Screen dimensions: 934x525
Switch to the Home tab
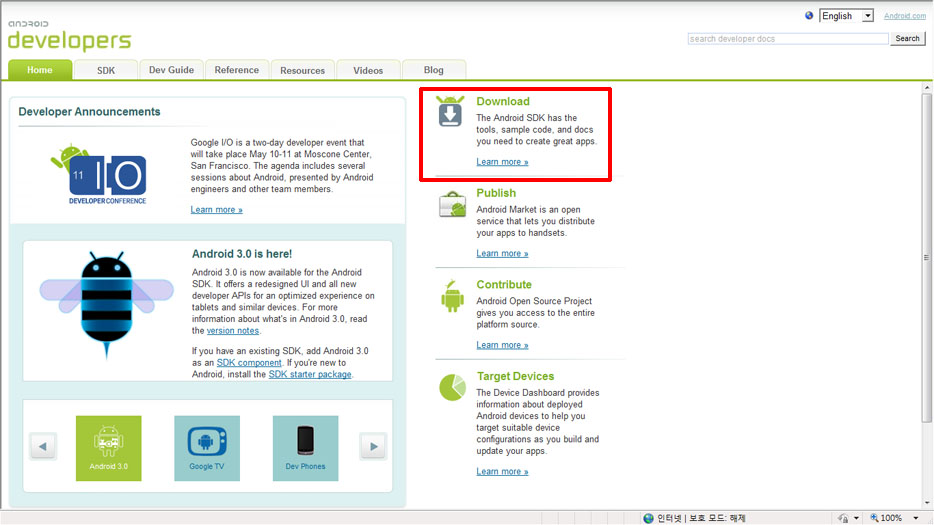[40, 70]
